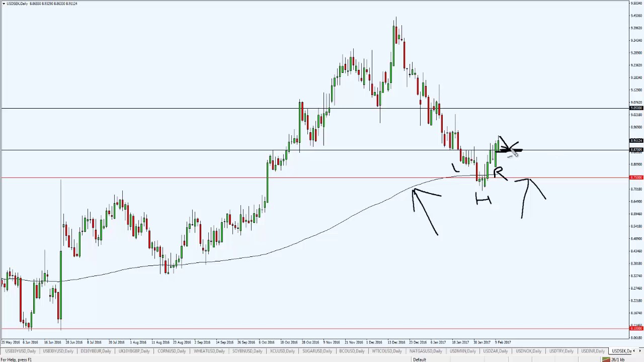
Task: Click the connection status bars icon
Action: tap(606, 359)
